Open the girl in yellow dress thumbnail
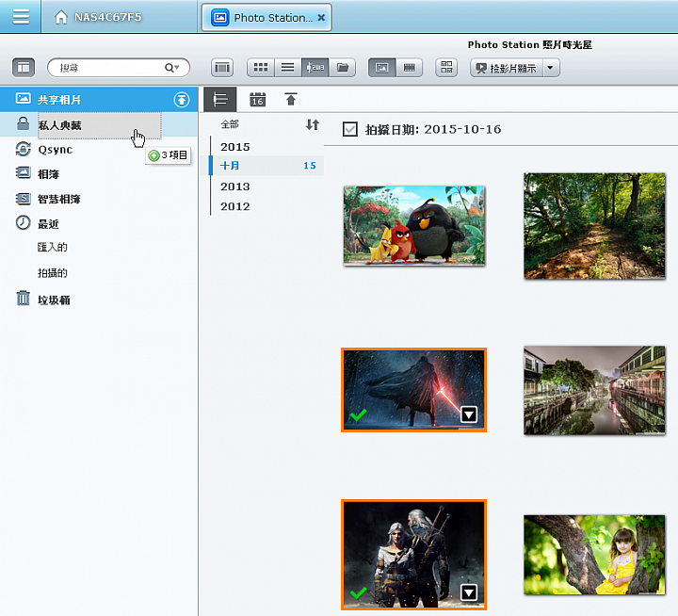This screenshot has width=678, height=616. [594, 555]
